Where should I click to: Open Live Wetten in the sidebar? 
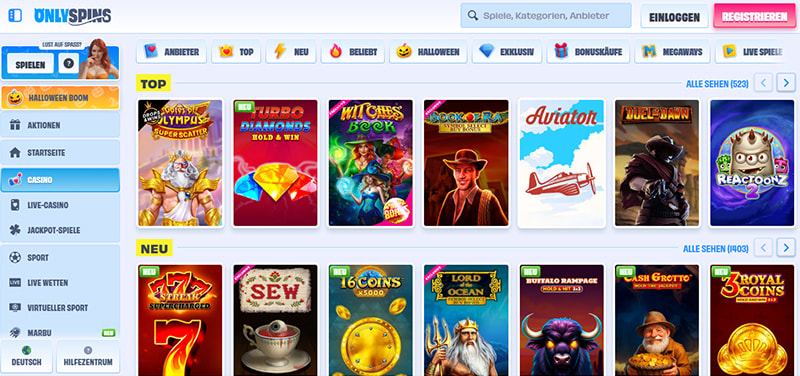[60, 283]
